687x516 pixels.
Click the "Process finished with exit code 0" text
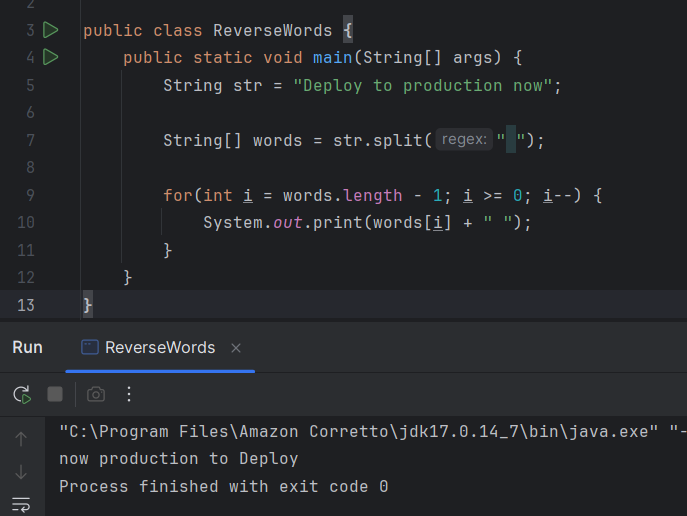pyautogui.click(x=223, y=487)
